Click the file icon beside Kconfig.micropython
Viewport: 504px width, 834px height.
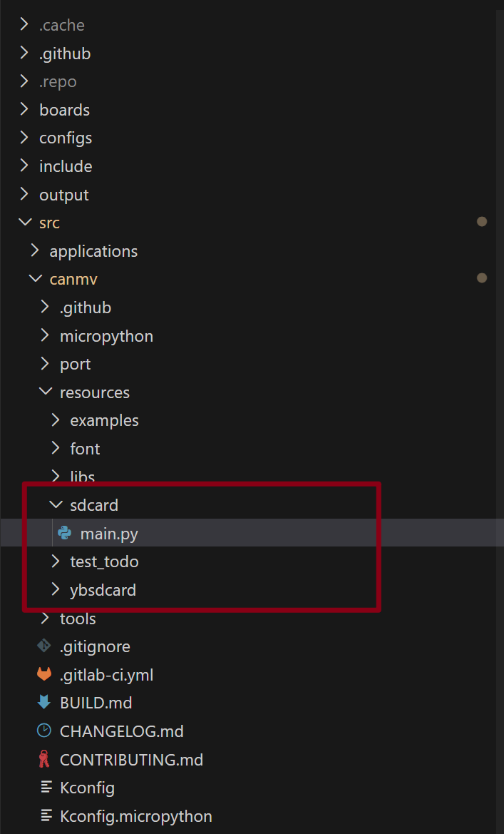[46, 816]
